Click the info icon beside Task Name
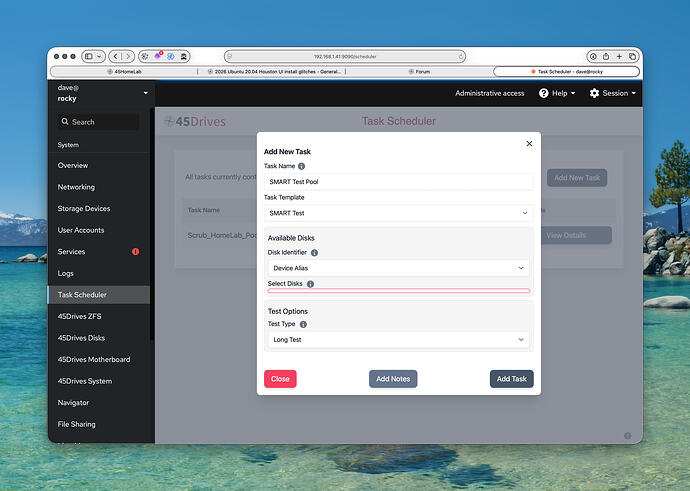 click(302, 166)
